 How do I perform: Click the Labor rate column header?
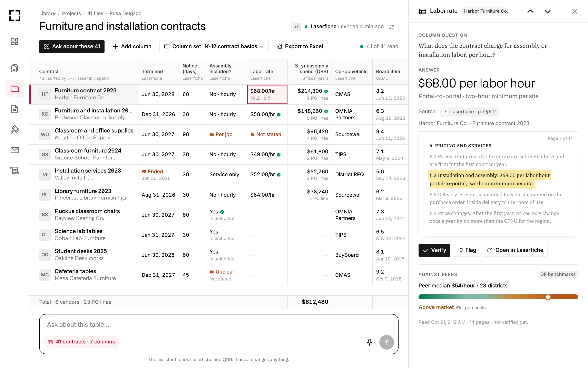[267, 72]
